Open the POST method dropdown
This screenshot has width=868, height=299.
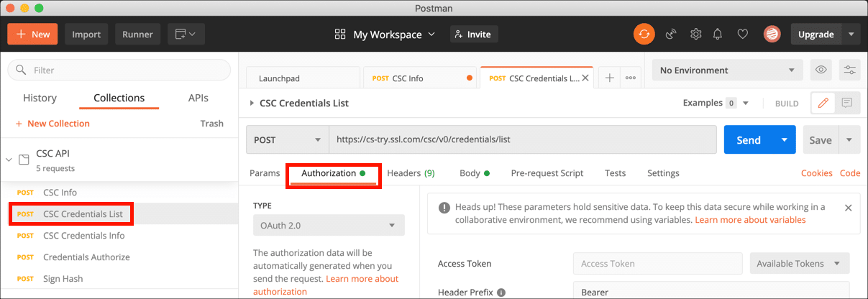pos(287,140)
